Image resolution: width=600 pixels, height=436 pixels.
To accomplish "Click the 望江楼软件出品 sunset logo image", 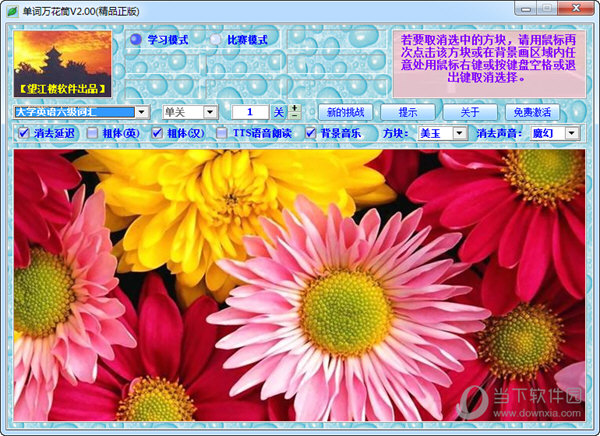I will click(x=62, y=64).
